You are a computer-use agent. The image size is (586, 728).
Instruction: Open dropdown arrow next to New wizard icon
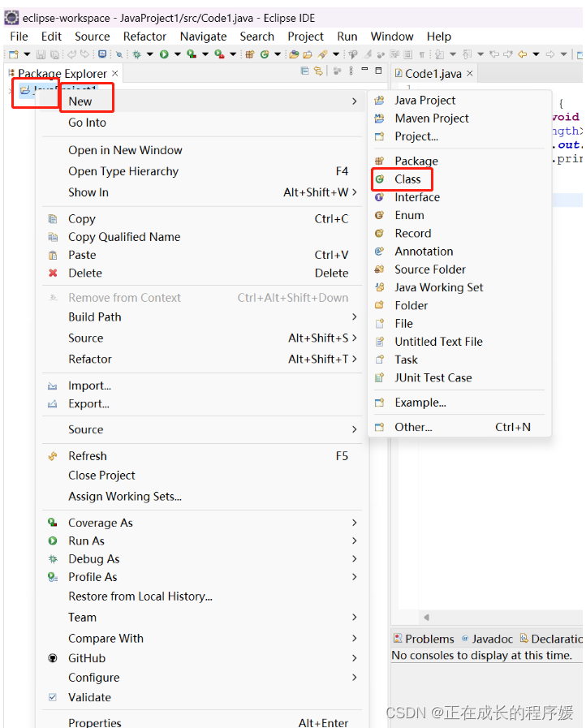(x=27, y=54)
